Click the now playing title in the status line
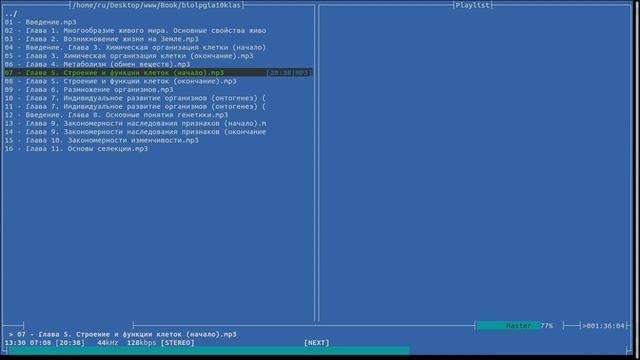Viewport: 640px width, 360px height. click(127, 334)
